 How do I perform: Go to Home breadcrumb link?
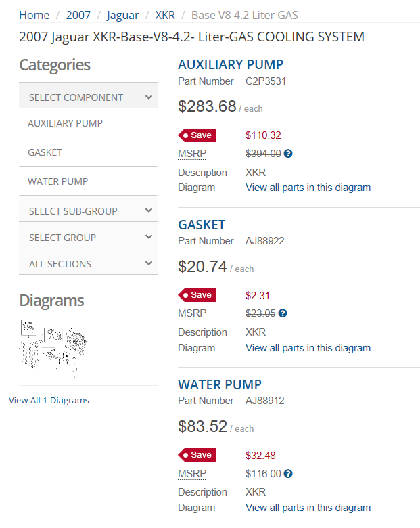point(34,15)
